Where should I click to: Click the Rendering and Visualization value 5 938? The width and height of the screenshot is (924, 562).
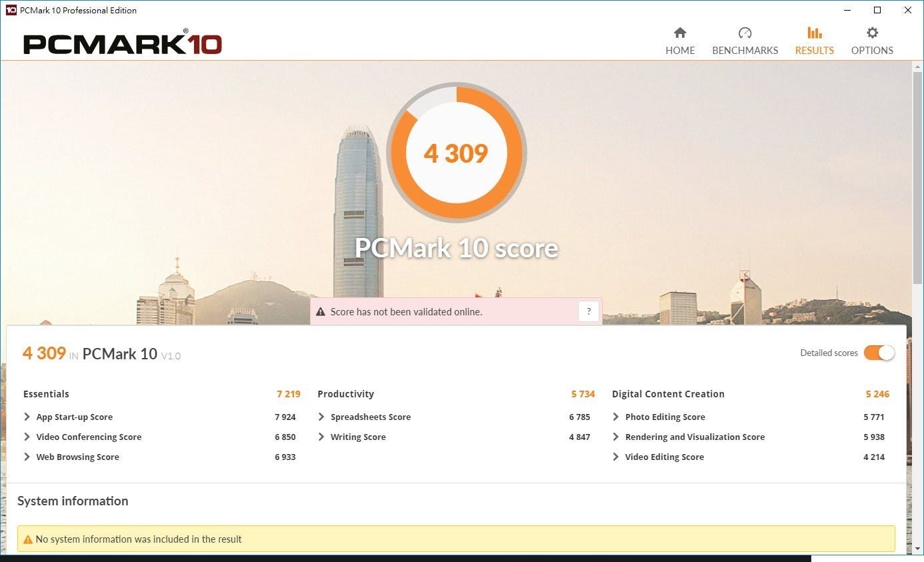[x=874, y=437]
